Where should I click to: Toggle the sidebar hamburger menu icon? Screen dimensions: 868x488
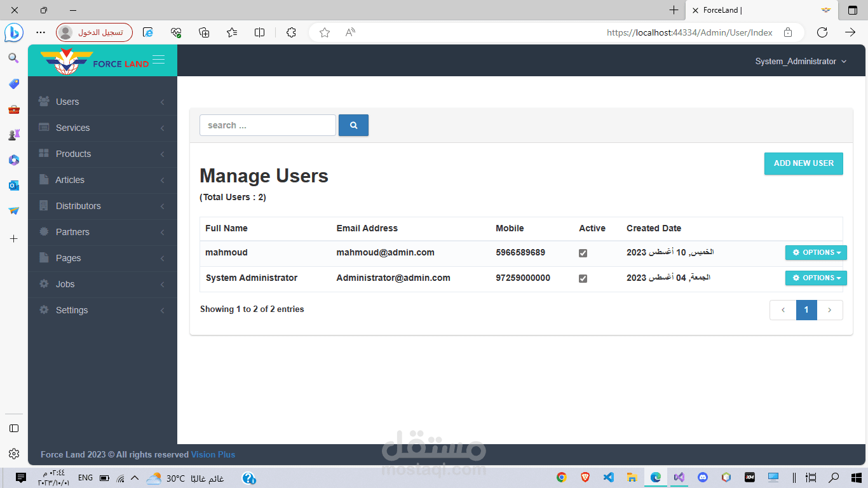click(x=159, y=60)
